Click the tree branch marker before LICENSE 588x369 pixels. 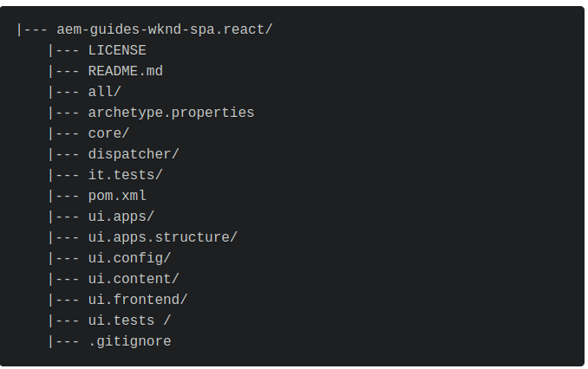tap(64, 50)
